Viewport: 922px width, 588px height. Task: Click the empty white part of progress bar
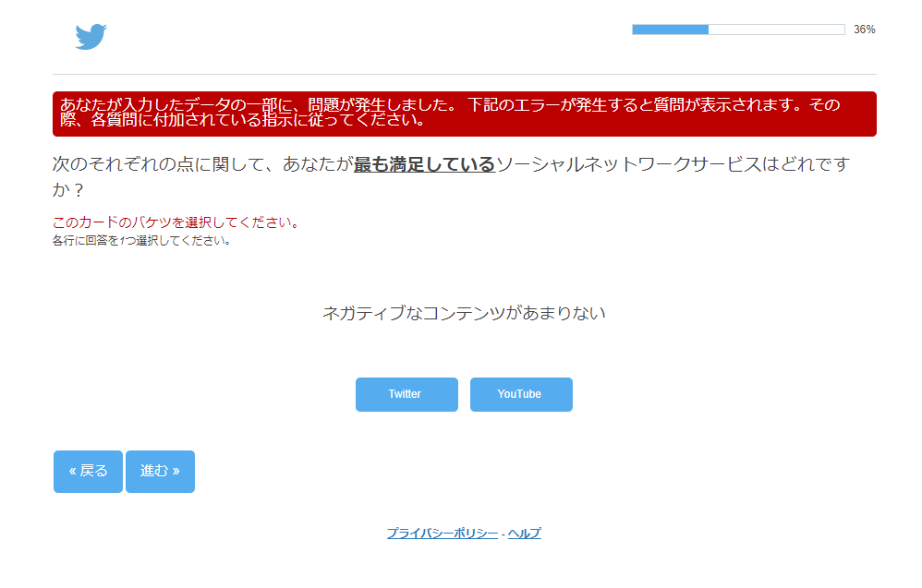[776, 30]
